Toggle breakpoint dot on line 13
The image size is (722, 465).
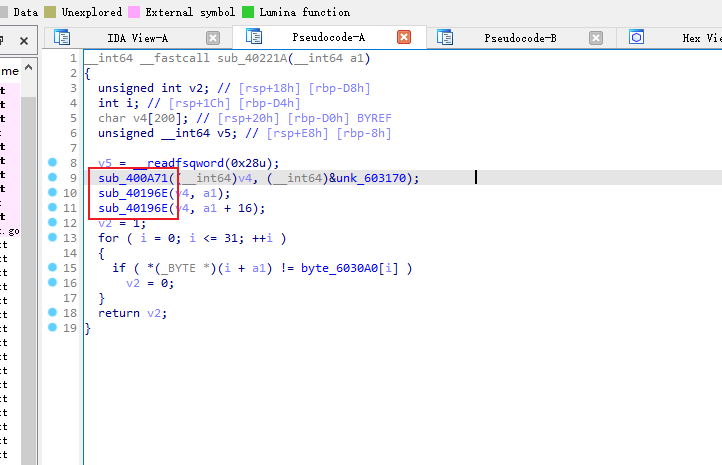pyautogui.click(x=52, y=237)
